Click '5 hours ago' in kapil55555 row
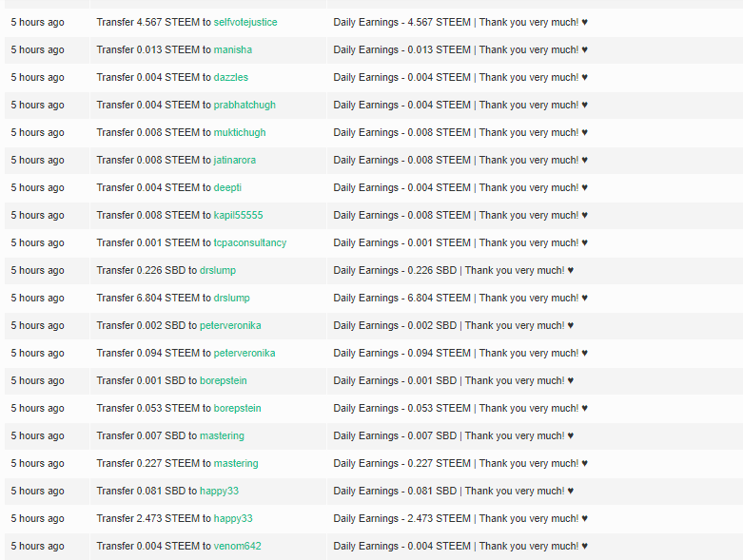The width and height of the screenshot is (743, 560). pos(37,215)
